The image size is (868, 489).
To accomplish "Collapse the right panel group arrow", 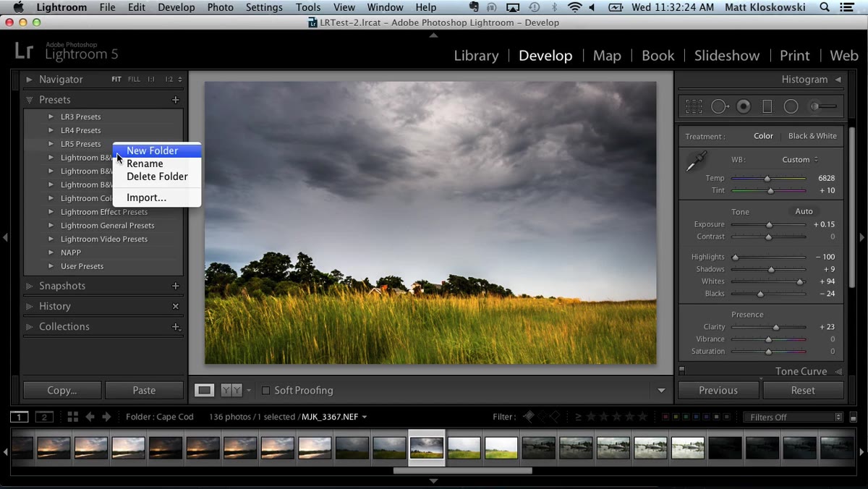I will tap(862, 237).
